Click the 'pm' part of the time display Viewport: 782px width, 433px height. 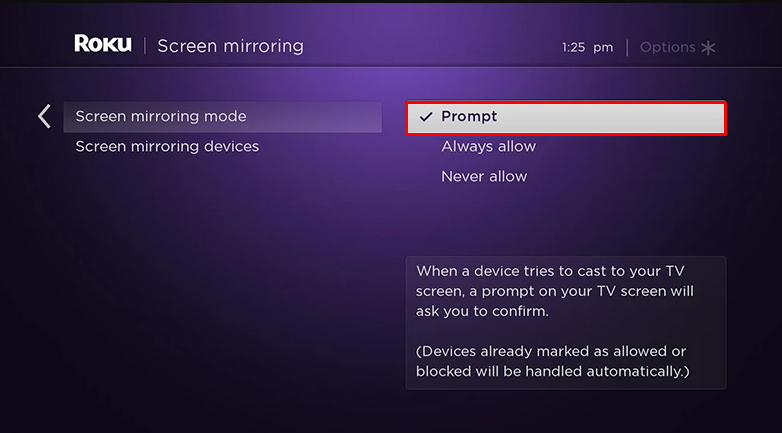pos(603,47)
